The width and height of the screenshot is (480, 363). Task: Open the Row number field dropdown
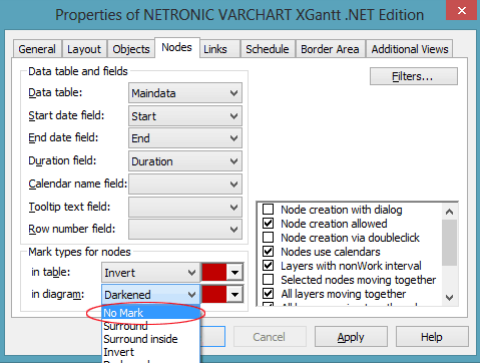pyautogui.click(x=185, y=229)
